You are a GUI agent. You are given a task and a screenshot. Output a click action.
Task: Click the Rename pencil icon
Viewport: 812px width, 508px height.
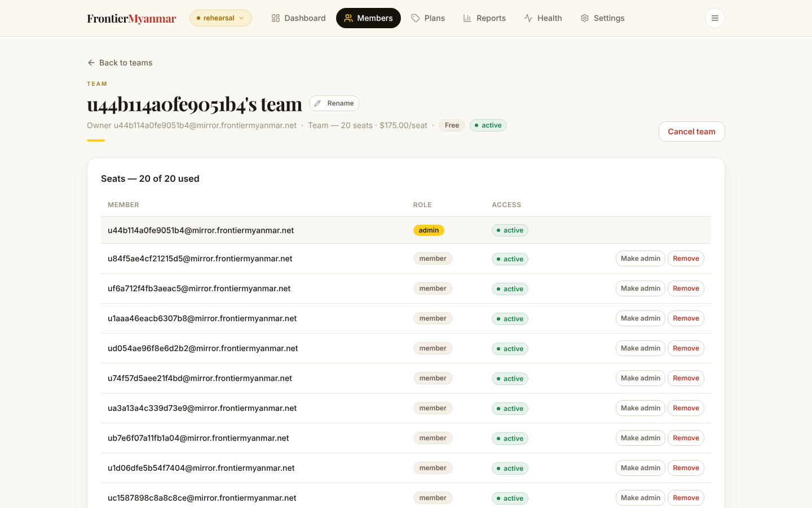[318, 103]
